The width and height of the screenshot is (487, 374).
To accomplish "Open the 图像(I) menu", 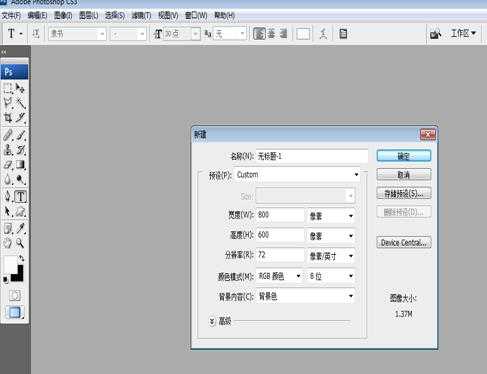I will coord(63,15).
